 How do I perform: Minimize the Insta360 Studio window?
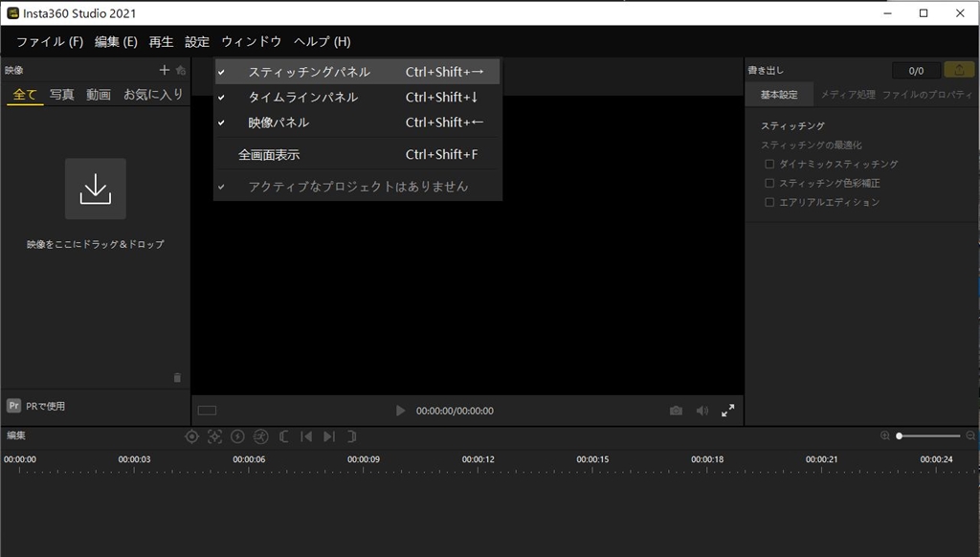tap(887, 13)
